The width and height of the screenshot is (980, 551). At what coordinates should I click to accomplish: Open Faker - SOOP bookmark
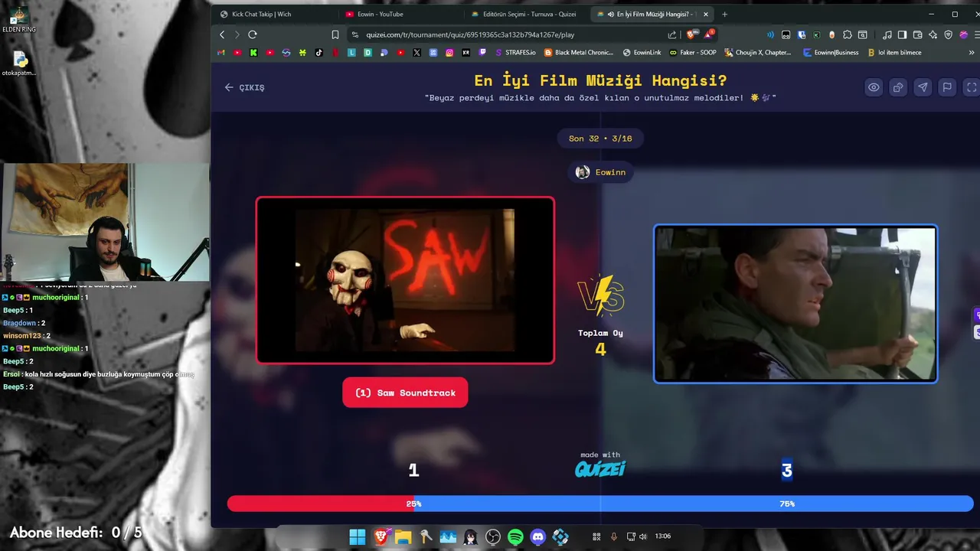(693, 53)
